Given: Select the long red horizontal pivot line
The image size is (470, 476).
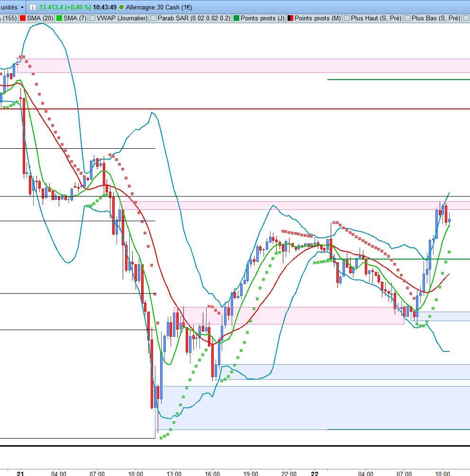Looking at the screenshot, I should pyautogui.click(x=235, y=108).
